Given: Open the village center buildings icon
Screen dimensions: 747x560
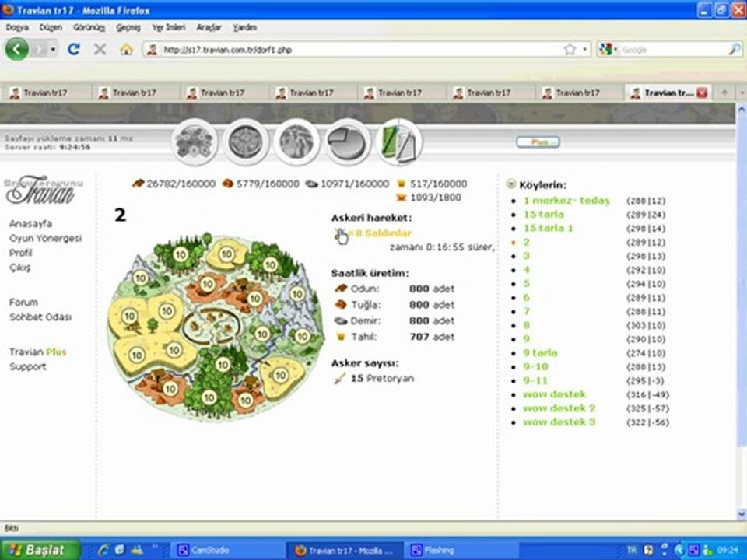Looking at the screenshot, I should (x=246, y=142).
